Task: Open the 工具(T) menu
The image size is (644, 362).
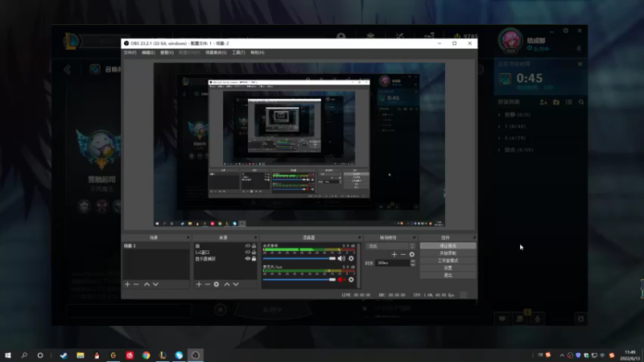Action: [238, 52]
